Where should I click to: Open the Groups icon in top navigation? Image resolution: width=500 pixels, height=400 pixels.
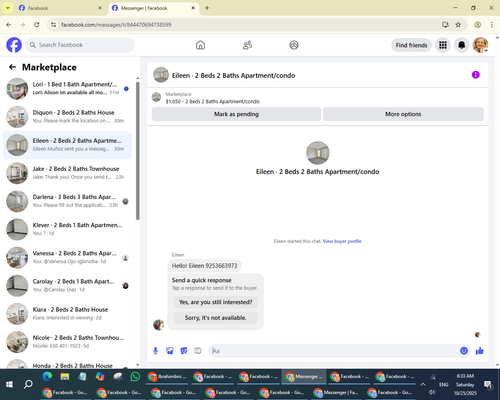point(294,45)
